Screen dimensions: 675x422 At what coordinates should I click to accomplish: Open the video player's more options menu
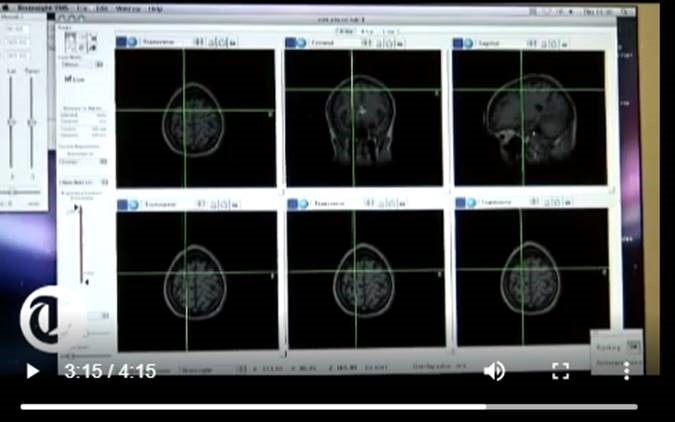tap(627, 371)
